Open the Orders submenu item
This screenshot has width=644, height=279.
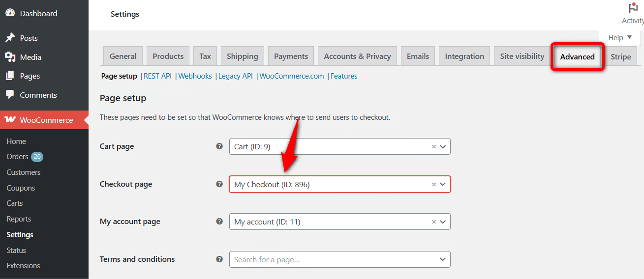coord(17,157)
